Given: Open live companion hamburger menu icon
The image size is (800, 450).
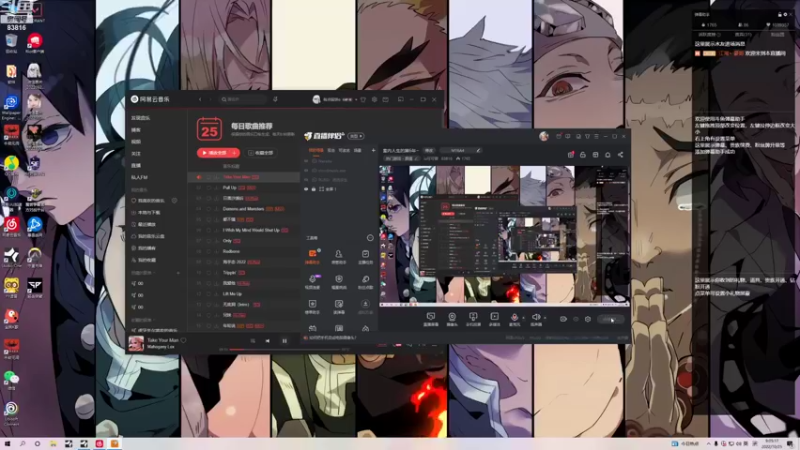Looking at the screenshot, I should (596, 136).
